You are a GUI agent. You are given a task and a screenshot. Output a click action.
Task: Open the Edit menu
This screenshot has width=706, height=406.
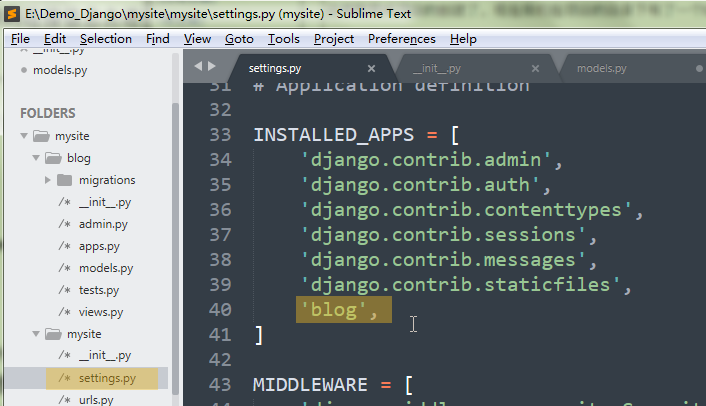tap(55, 39)
